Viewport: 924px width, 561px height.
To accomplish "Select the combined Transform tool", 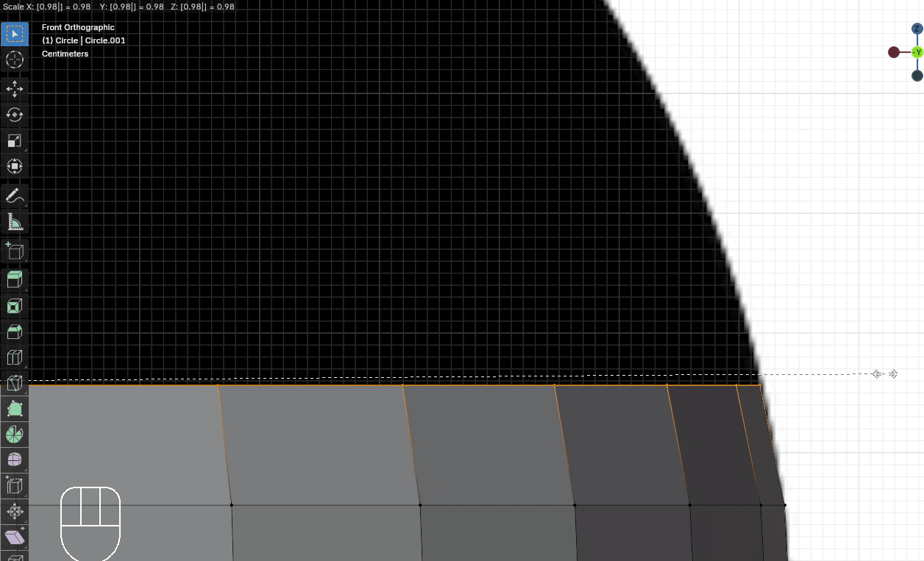I will 15,166.
